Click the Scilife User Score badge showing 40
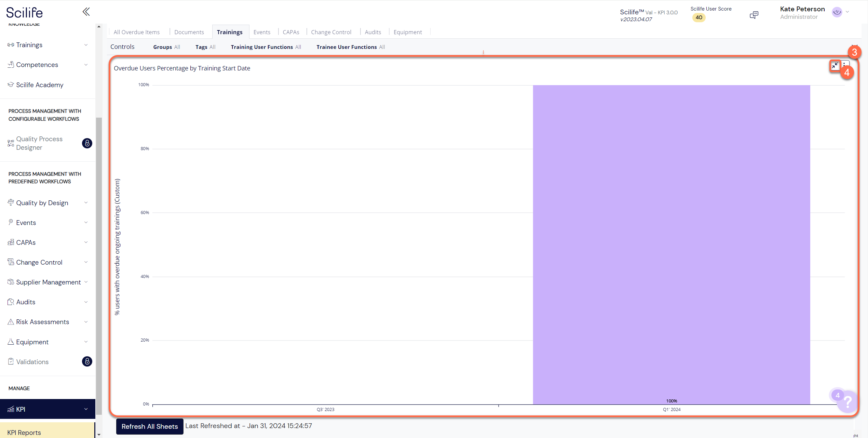Viewport: 868px width, 438px height. click(699, 17)
